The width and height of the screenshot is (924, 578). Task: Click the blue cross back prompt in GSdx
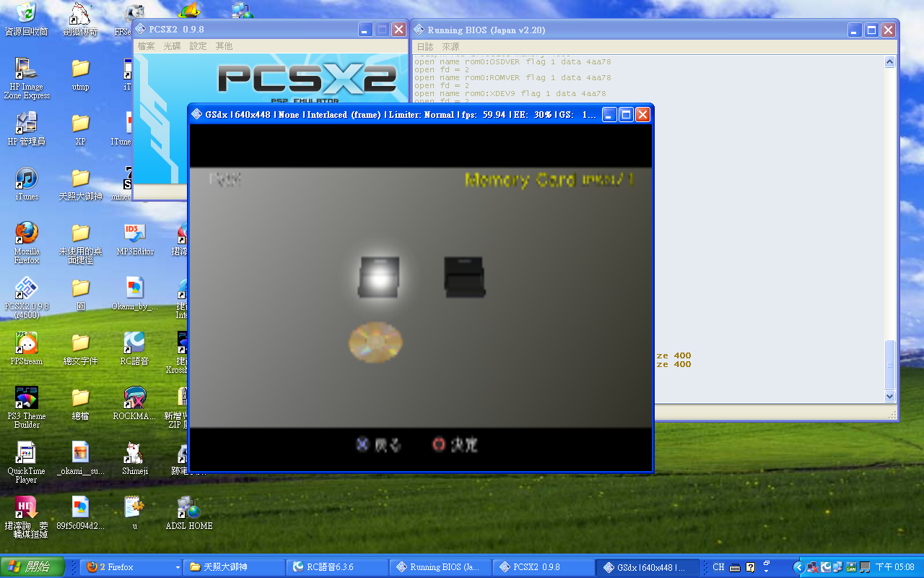coord(378,445)
